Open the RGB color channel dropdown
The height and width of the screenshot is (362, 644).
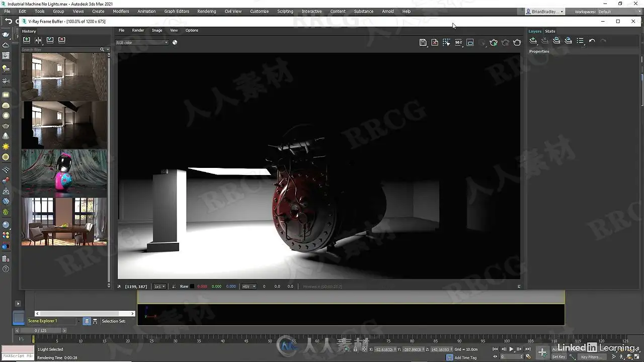coord(142,43)
